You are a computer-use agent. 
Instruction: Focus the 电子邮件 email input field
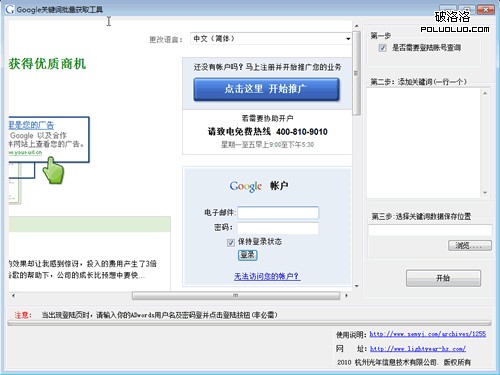pos(278,213)
